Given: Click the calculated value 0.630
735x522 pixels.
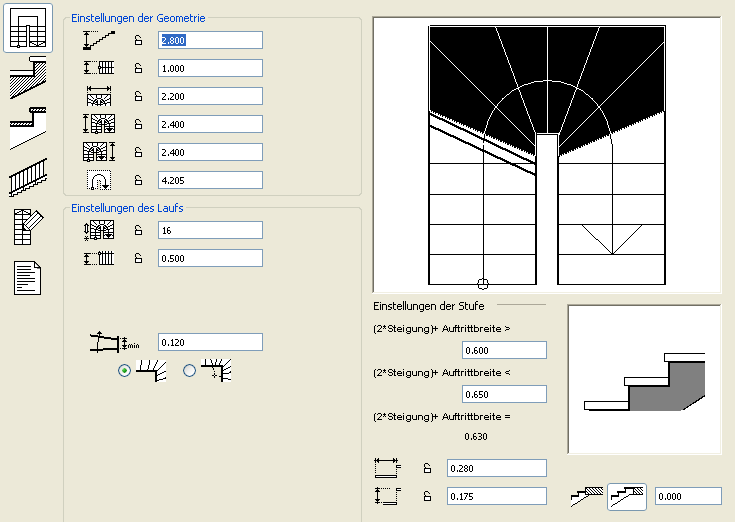Looking at the screenshot, I should (476, 437).
